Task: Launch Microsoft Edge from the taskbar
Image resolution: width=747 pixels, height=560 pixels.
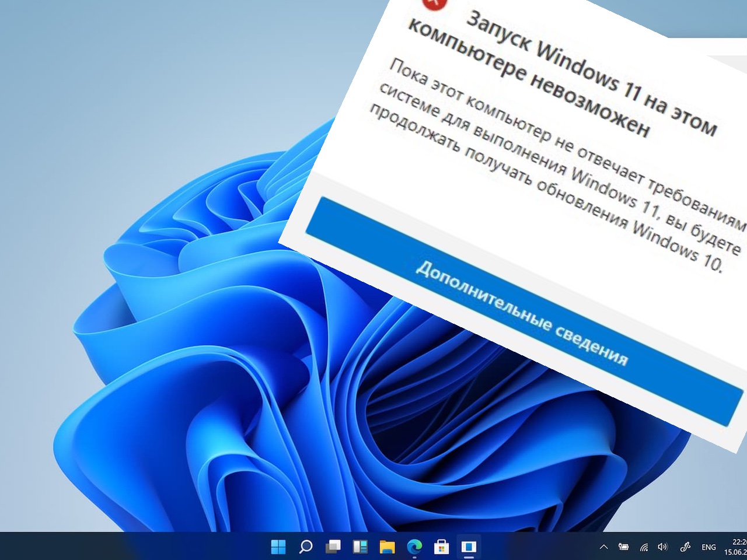Action: 414,547
